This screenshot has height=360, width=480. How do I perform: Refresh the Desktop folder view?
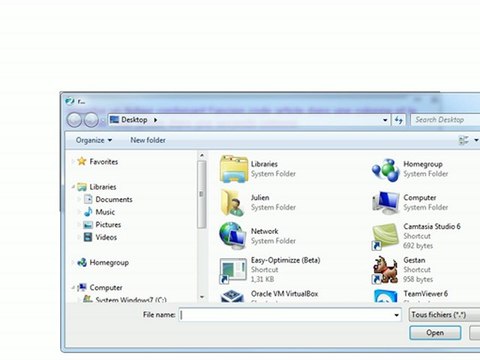click(x=399, y=120)
